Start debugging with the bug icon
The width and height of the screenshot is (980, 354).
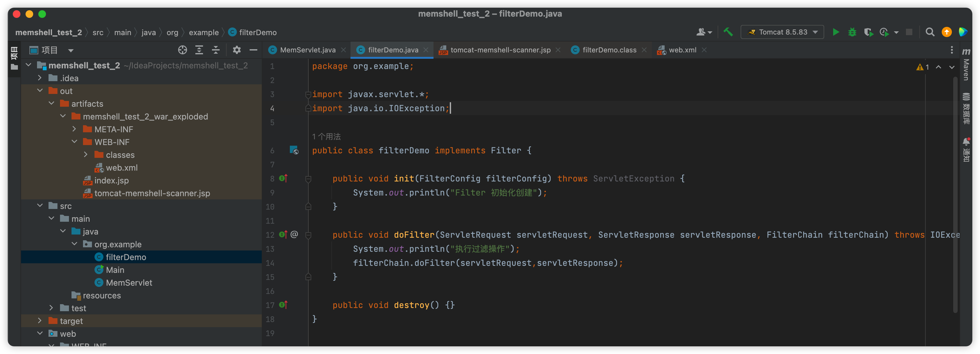[852, 32]
